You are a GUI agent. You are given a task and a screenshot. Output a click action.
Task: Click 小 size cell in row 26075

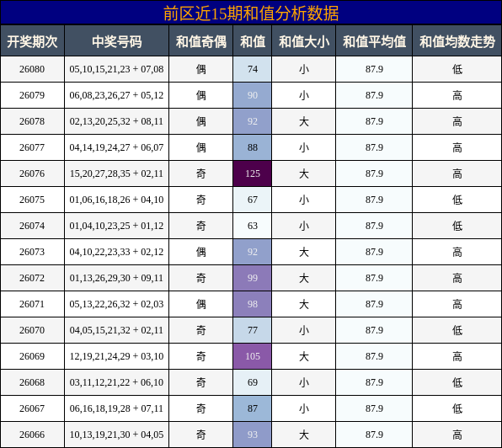pos(303,200)
